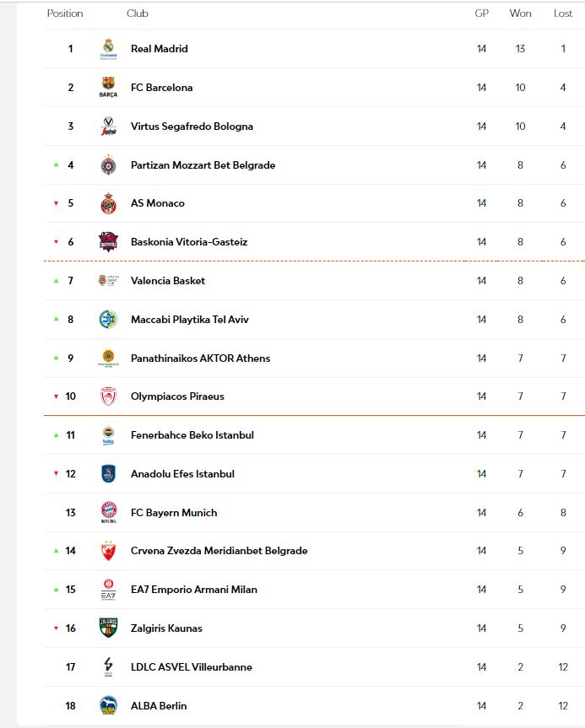585x728 pixels.
Task: Open the Baskonia Vitoria-Gasteiz team link
Action: pyautogui.click(x=189, y=242)
